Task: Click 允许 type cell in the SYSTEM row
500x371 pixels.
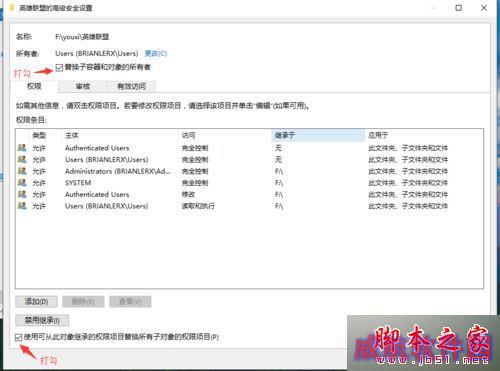Action: pyautogui.click(x=39, y=183)
